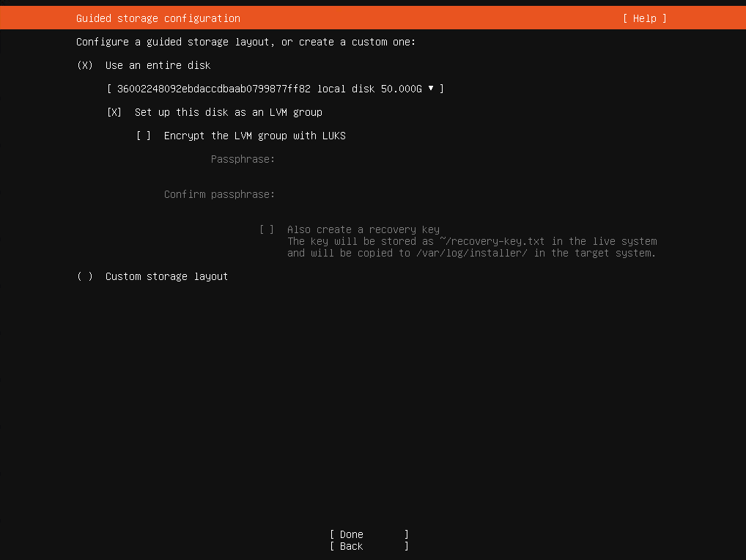Screen dimensions: 746x560
Task: Click the dropdown arrow next to 50.000G
Action: (x=432, y=89)
